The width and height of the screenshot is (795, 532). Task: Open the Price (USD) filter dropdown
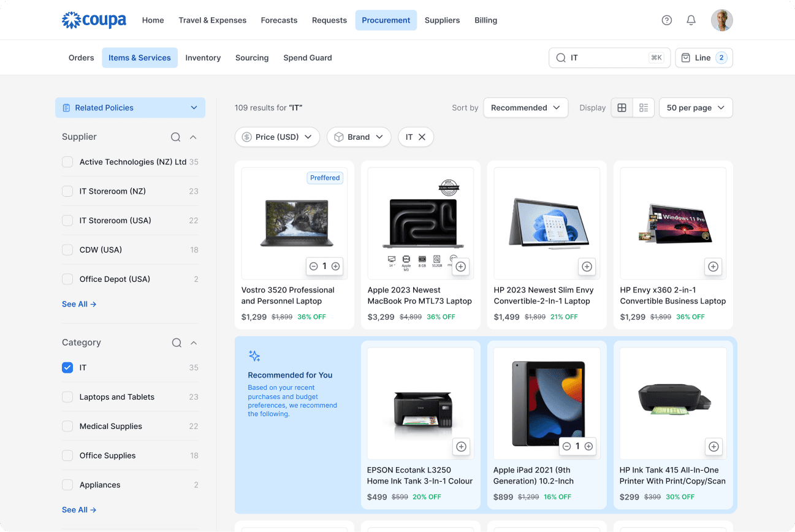coord(277,137)
